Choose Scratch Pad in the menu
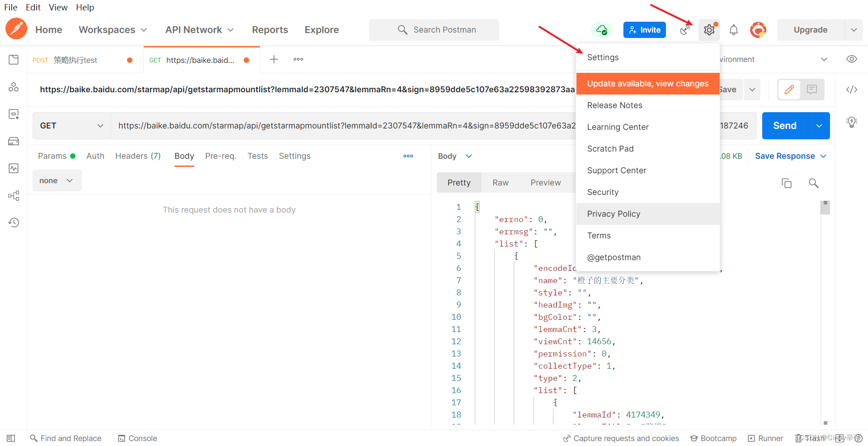Viewport: 868px width, 446px height. 648,149
